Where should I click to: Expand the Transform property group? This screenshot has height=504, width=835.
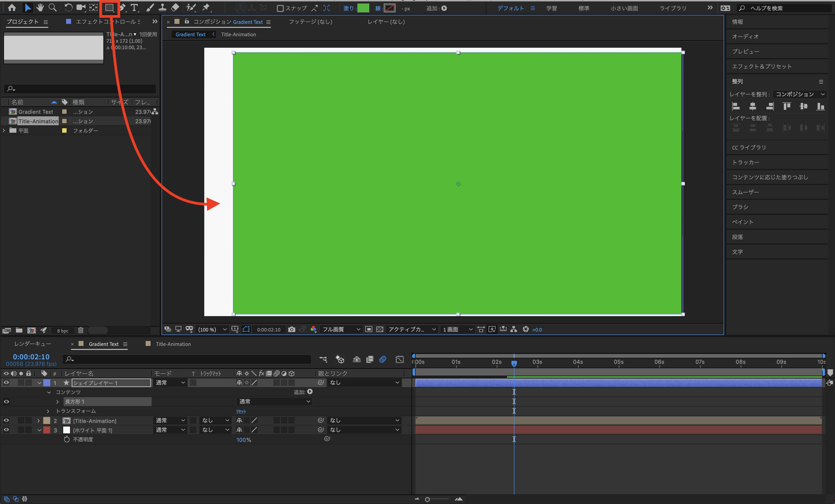(48, 411)
